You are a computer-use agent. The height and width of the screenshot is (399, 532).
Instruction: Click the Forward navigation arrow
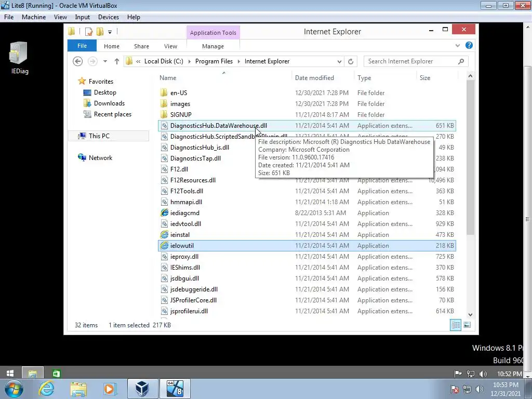tap(92, 61)
